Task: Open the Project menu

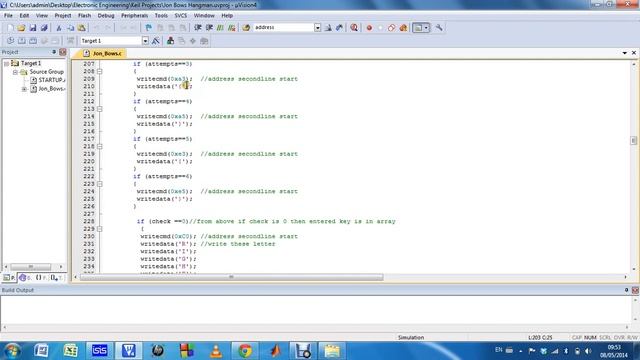Action: point(63,16)
